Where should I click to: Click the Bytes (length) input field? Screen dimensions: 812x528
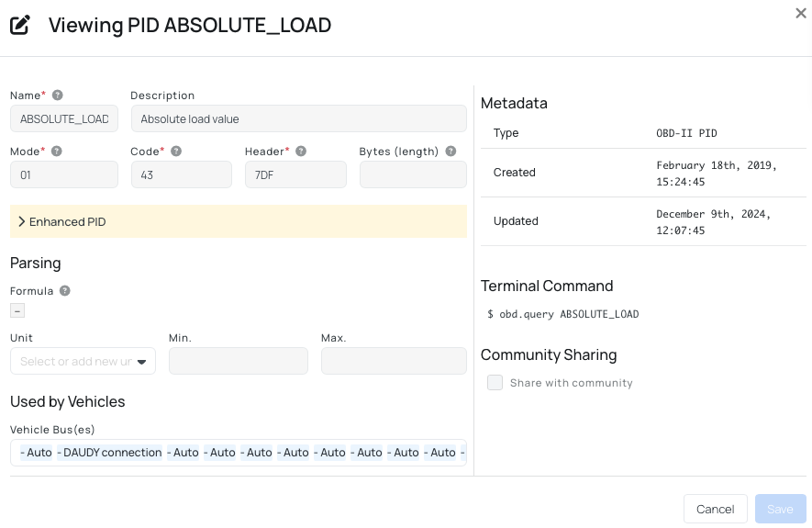(413, 175)
